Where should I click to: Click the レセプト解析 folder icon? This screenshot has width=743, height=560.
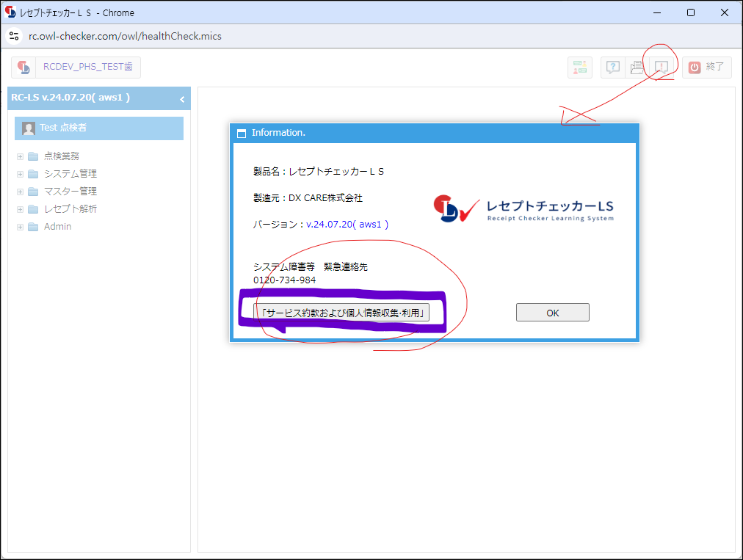click(33, 209)
